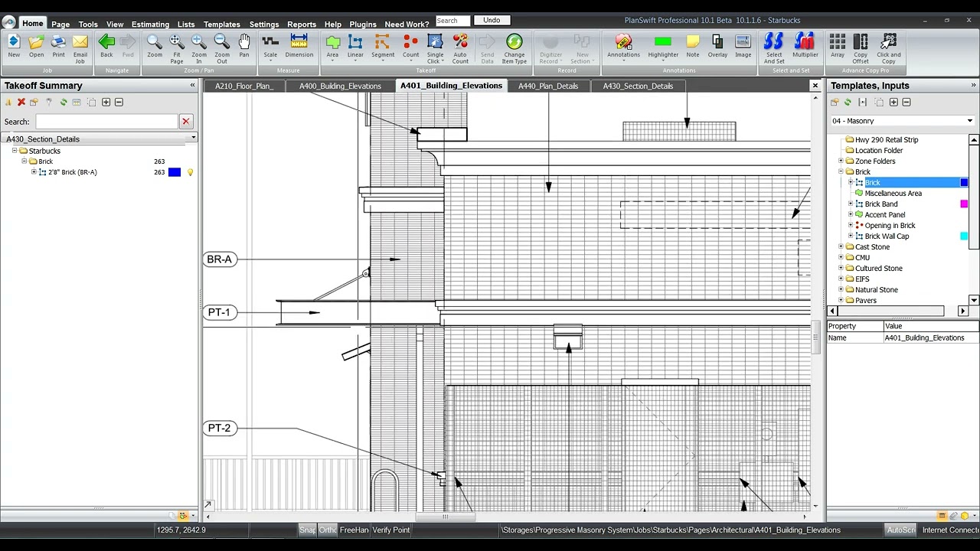Select the Zoom magnifier tool
The height and width of the screenshot is (551, 980).
click(x=155, y=46)
